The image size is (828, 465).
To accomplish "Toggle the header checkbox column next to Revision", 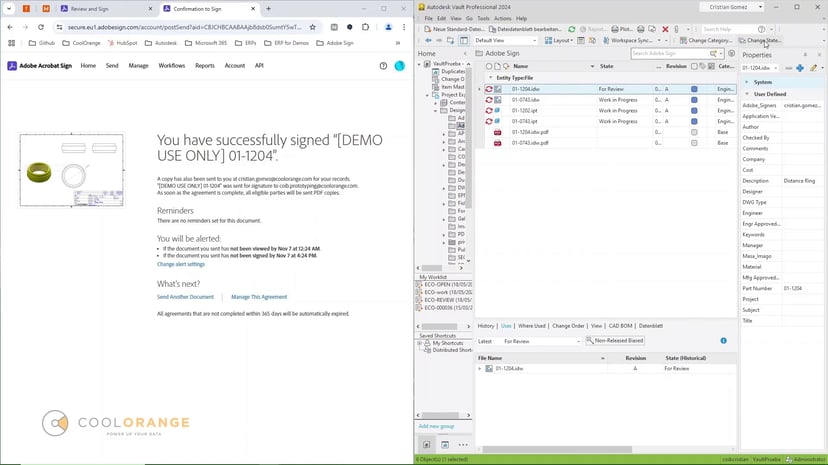I will 694,67.
